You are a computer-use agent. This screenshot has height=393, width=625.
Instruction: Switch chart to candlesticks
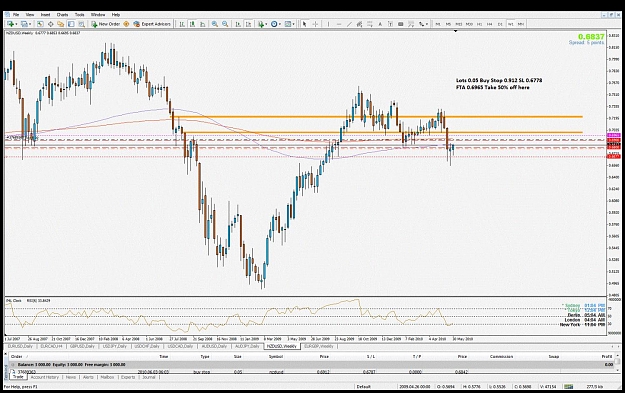[x=192, y=24]
